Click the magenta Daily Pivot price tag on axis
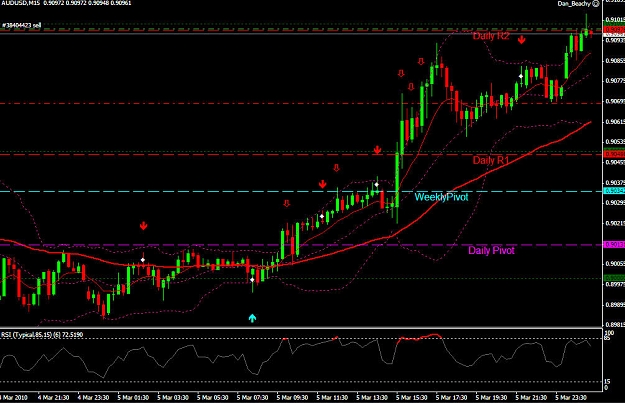 pyautogui.click(x=614, y=244)
